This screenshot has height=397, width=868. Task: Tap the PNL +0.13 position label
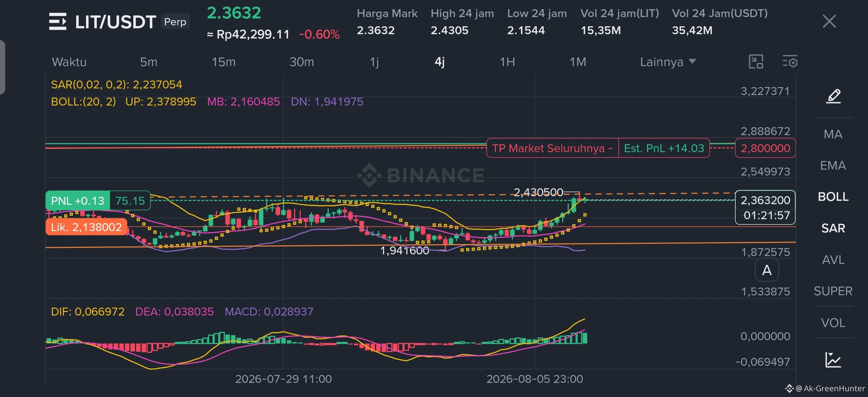[77, 201]
